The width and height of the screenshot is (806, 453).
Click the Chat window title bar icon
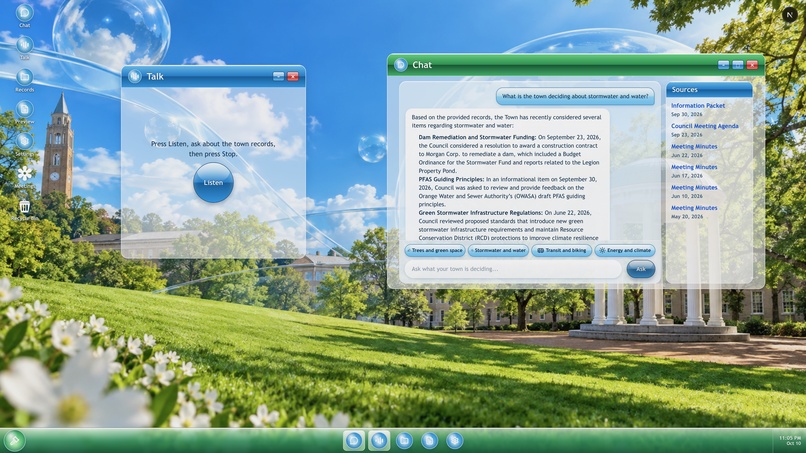400,65
